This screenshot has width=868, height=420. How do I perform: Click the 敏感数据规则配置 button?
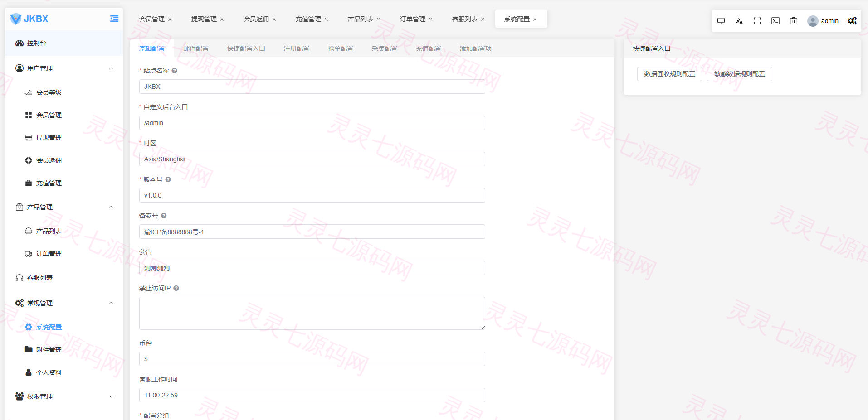pyautogui.click(x=740, y=74)
